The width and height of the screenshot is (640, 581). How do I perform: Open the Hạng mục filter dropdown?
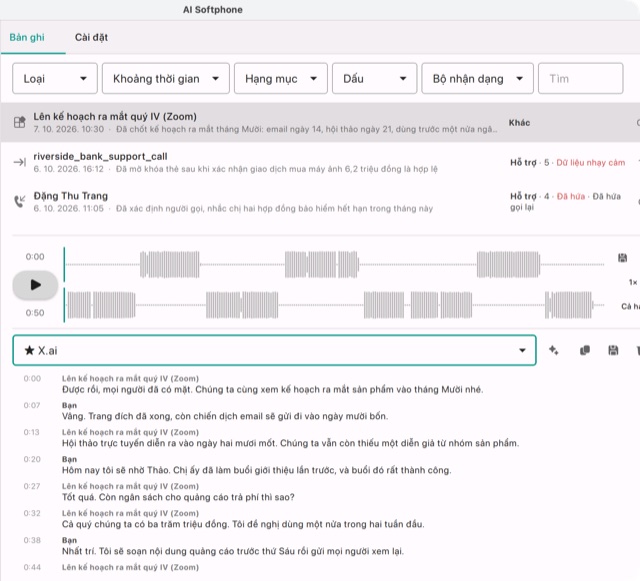tap(281, 78)
